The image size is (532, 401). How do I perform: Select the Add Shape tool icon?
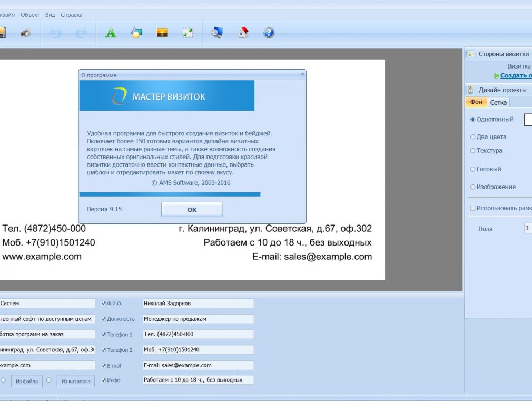(136, 33)
